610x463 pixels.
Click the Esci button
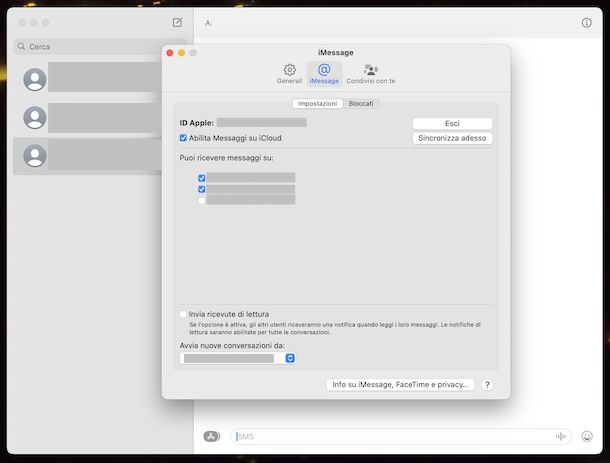click(452, 123)
